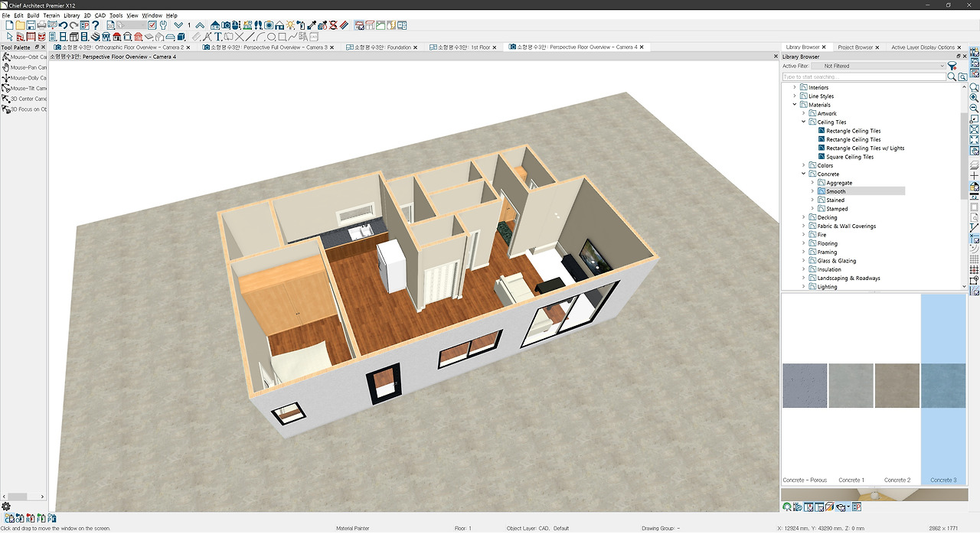Open the CAD menu
The height and width of the screenshot is (534, 980).
100,15
